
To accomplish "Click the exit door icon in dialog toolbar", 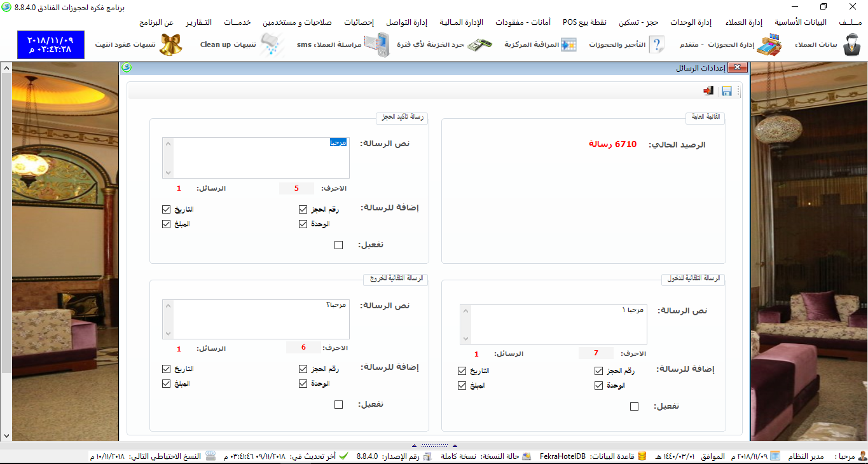I will click(708, 92).
